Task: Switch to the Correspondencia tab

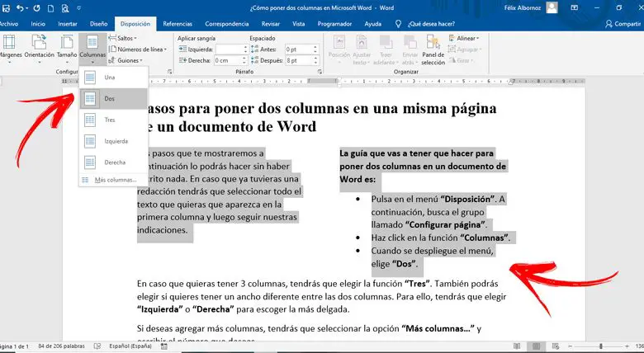Action: pyautogui.click(x=227, y=24)
